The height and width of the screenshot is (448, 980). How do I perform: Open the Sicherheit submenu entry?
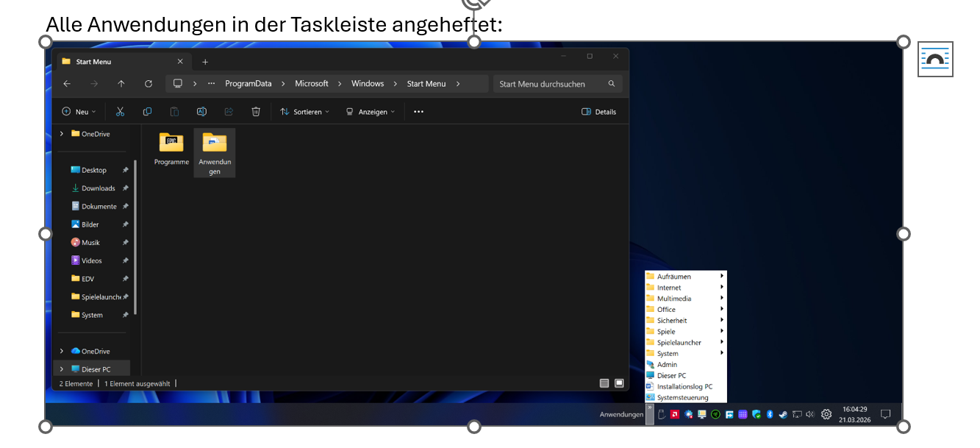pos(685,321)
